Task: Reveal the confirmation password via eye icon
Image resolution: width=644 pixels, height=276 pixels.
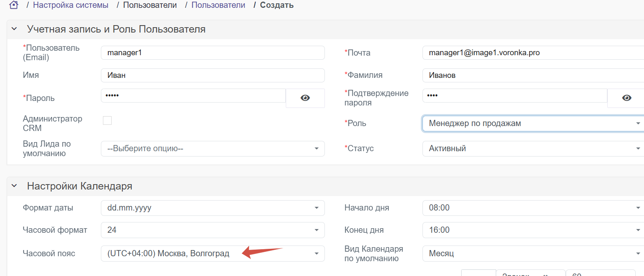Action: (626, 98)
